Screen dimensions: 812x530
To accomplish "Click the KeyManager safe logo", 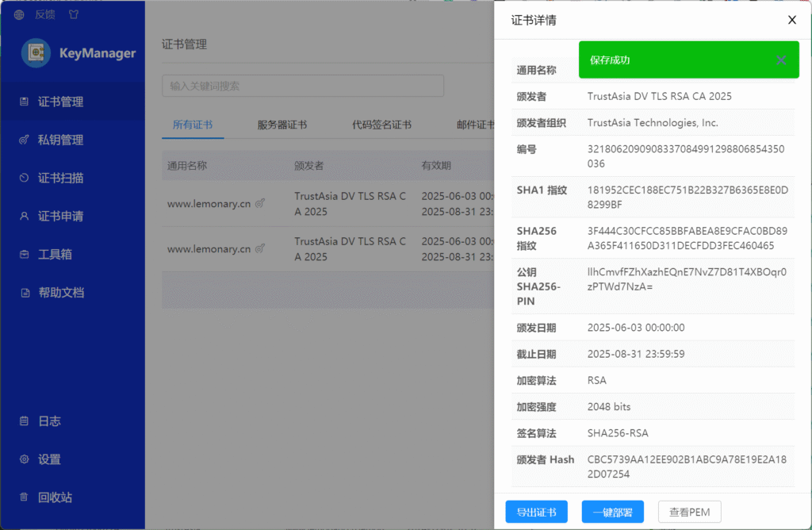I will pyautogui.click(x=36, y=53).
